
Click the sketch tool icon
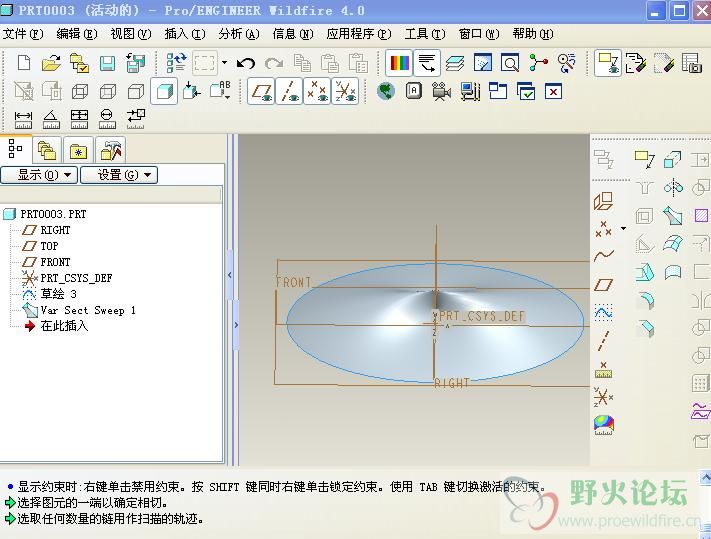point(604,313)
